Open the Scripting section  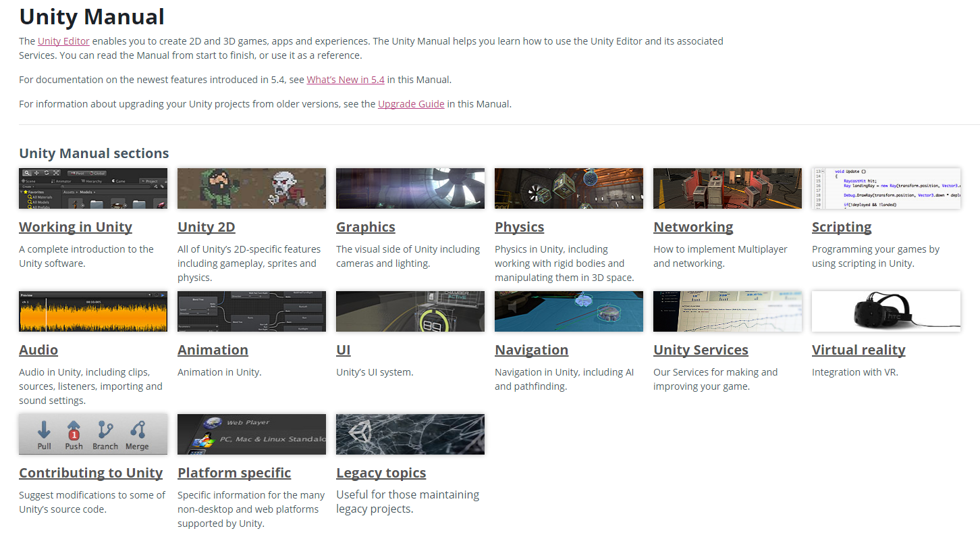842,228
